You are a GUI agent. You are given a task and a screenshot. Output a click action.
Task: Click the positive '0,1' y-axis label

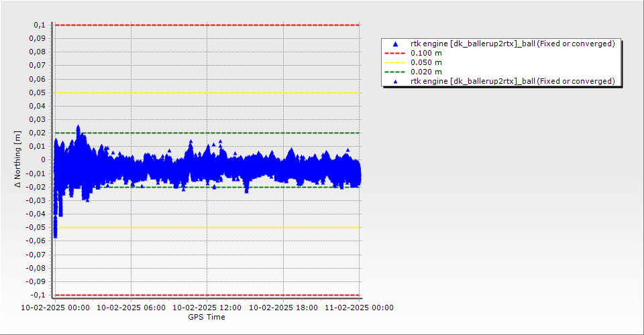click(x=40, y=25)
